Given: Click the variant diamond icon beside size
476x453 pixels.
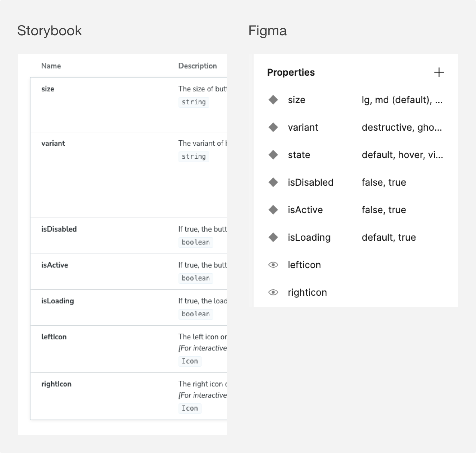Looking at the screenshot, I should [x=273, y=100].
